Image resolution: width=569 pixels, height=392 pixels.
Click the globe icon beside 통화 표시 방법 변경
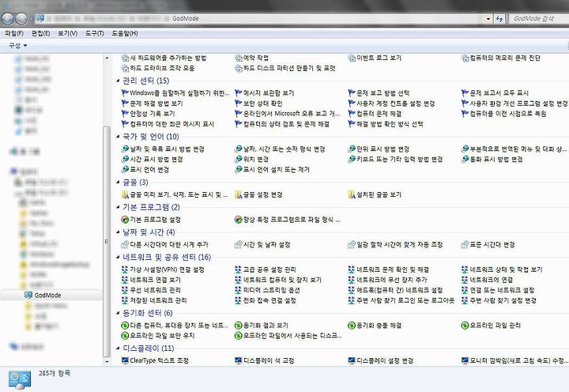point(465,159)
